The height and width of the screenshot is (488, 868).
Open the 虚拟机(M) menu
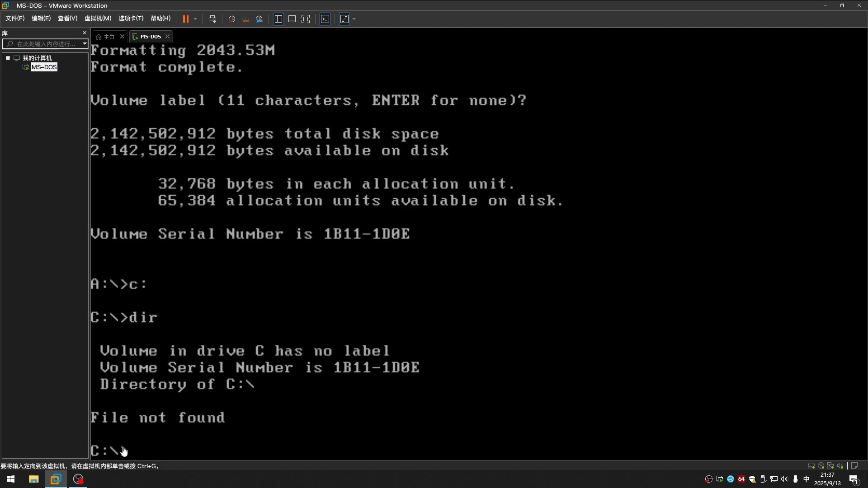pyautogui.click(x=98, y=19)
